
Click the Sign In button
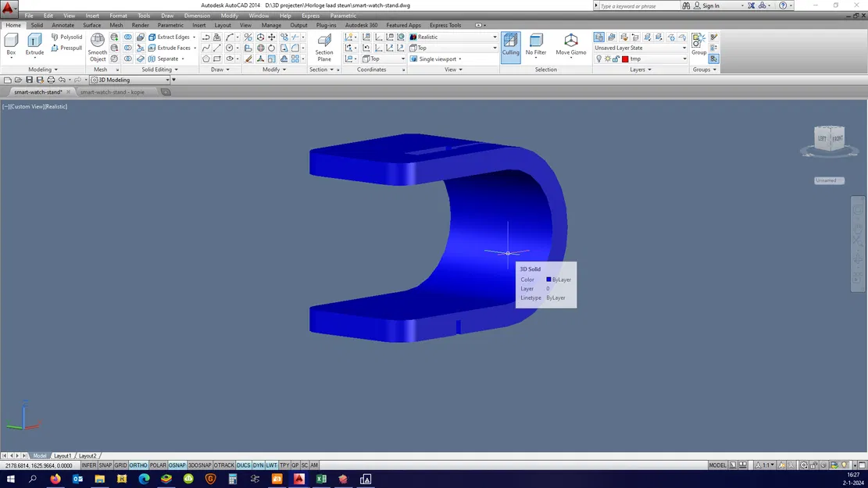(x=710, y=5)
